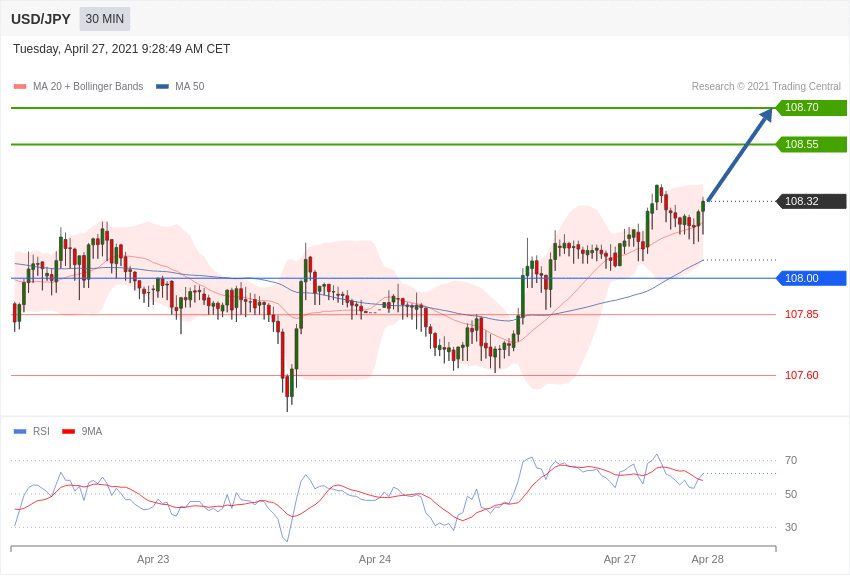Click the 30 MIN timeframe button
850x576 pixels.
click(105, 19)
